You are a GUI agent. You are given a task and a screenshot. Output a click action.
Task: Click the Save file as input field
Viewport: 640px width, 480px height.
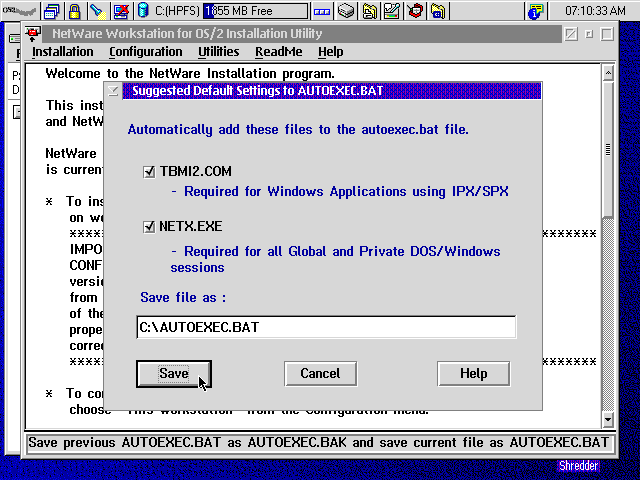326,327
